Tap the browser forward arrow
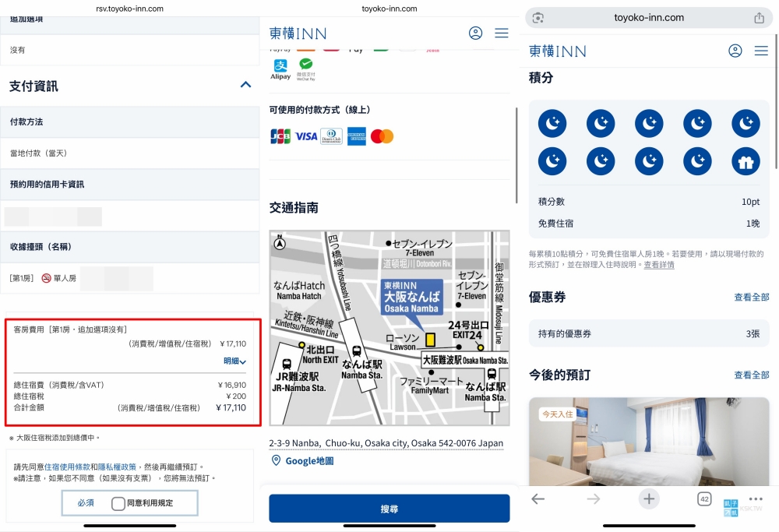 tap(593, 499)
